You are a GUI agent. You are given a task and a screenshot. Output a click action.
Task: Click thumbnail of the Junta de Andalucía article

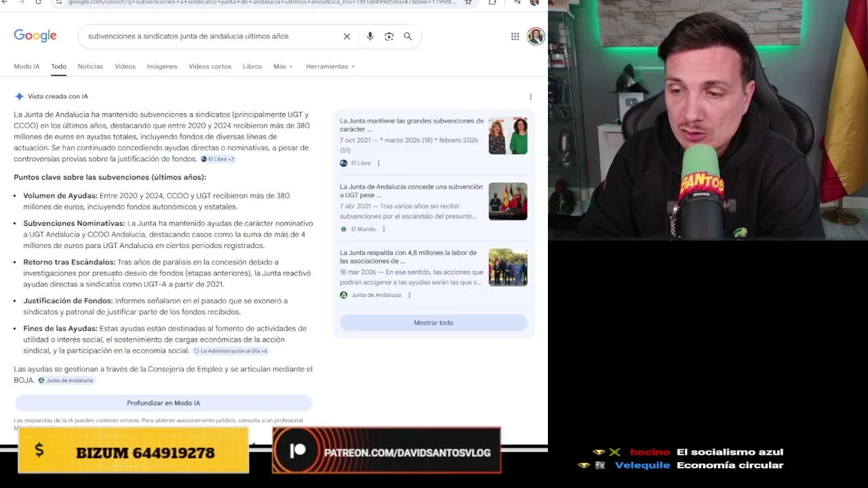pos(508,267)
